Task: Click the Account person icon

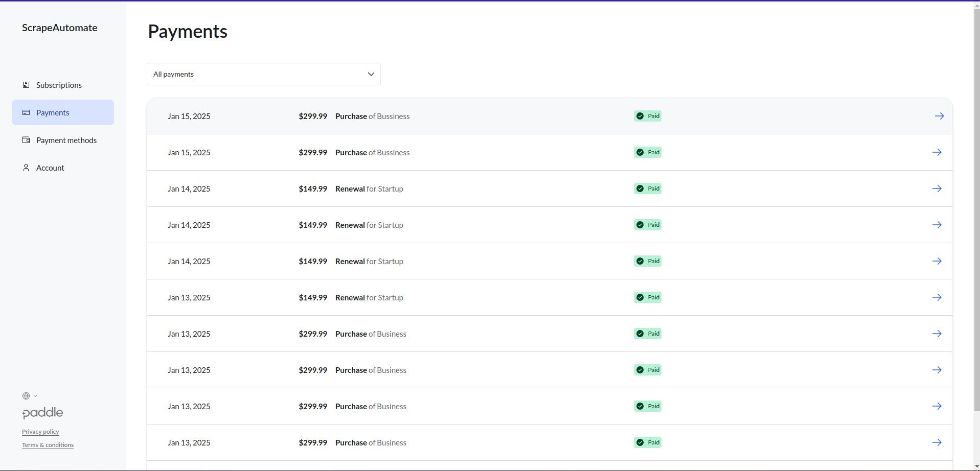Action: (x=26, y=168)
